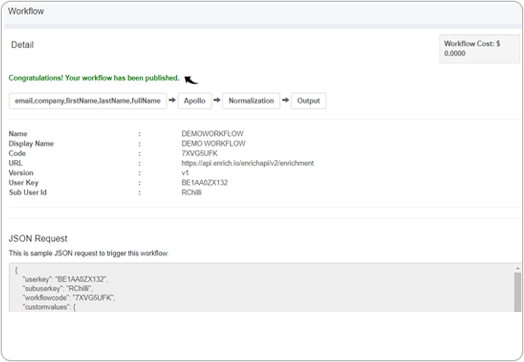Click the BE1AA0ZX132 user key value

pyautogui.click(x=205, y=183)
